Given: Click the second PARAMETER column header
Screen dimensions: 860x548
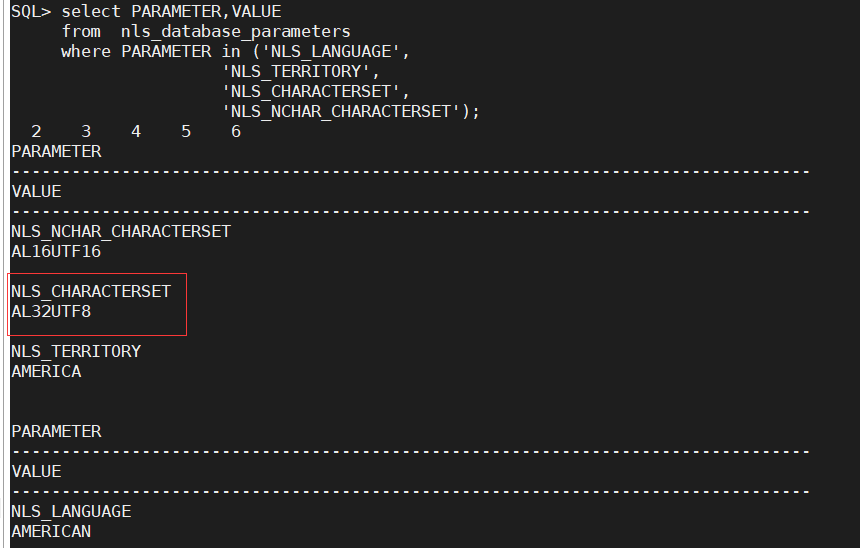Looking at the screenshot, I should tap(56, 432).
